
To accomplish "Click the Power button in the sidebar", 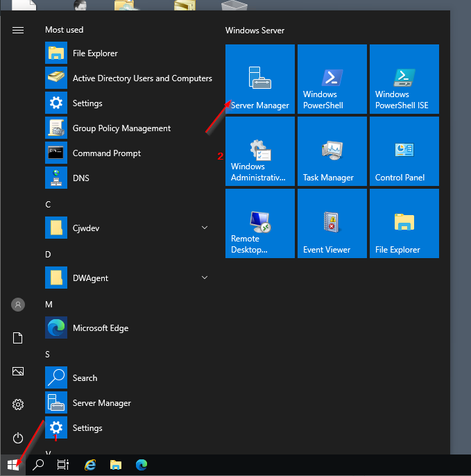I will (18, 438).
